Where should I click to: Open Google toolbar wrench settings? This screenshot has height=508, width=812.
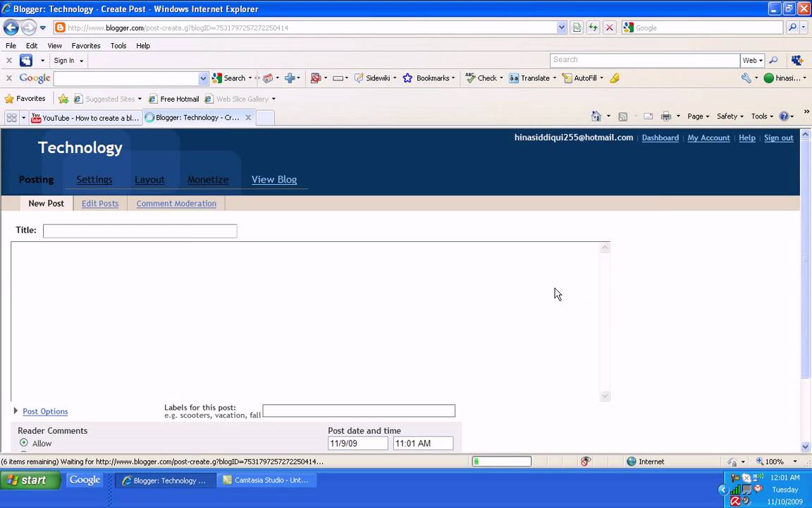point(746,78)
